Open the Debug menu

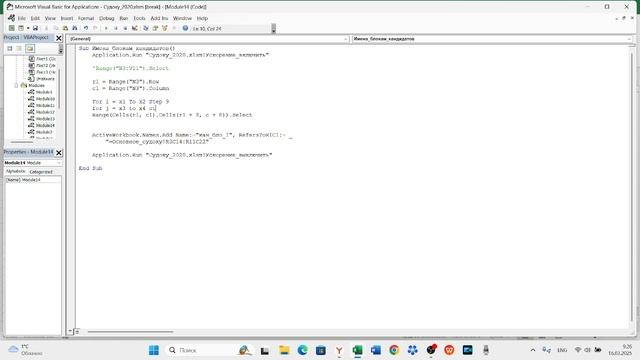(x=107, y=18)
